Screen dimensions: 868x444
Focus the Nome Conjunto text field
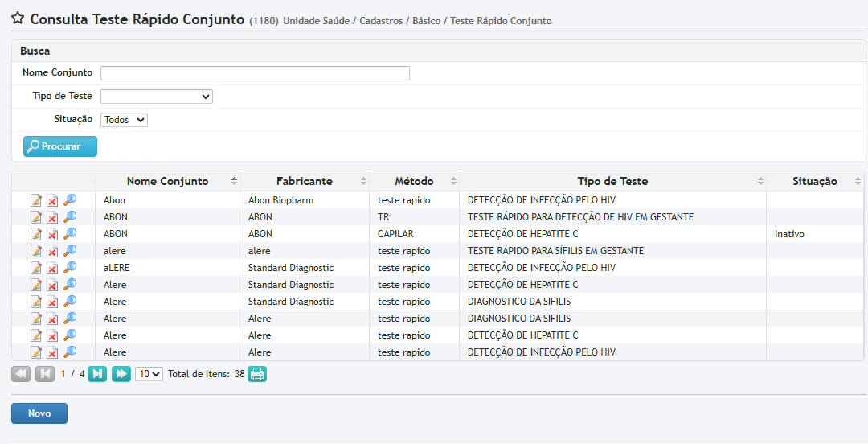pyautogui.click(x=255, y=73)
